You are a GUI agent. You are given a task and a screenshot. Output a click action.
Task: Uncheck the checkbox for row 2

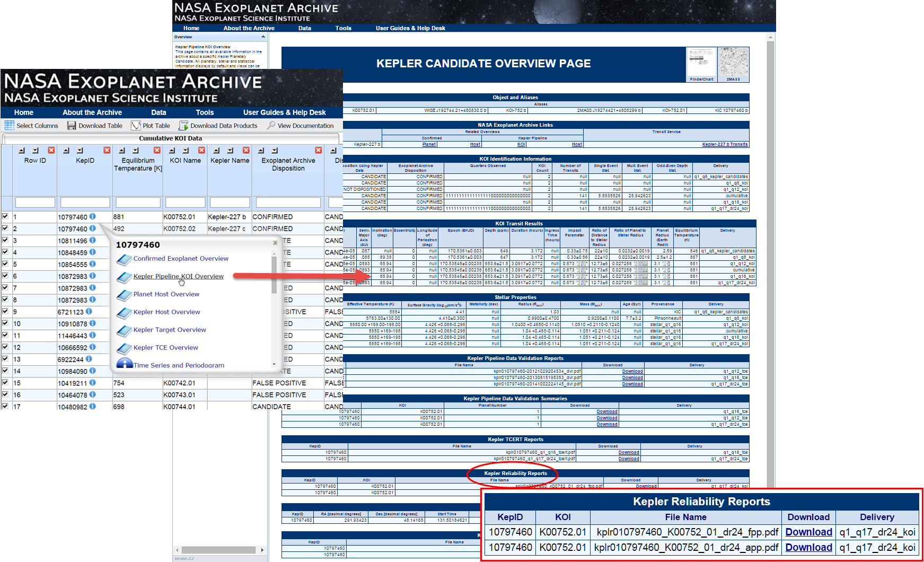point(5,228)
